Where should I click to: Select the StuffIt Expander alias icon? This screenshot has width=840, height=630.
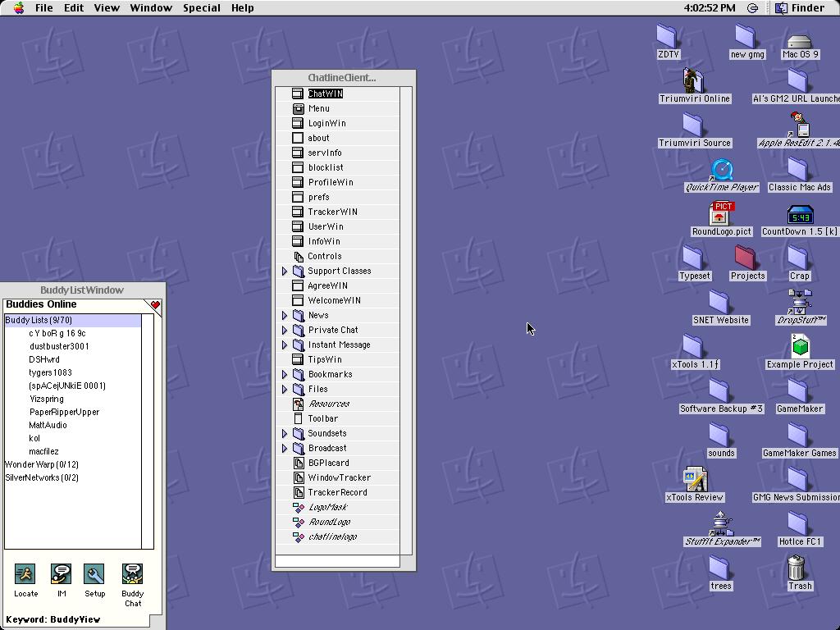pyautogui.click(x=721, y=523)
